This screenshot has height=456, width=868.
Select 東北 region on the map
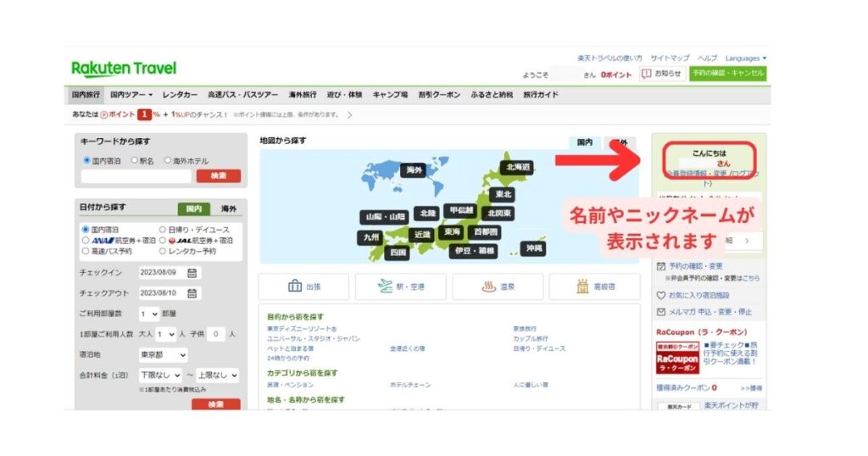(504, 194)
